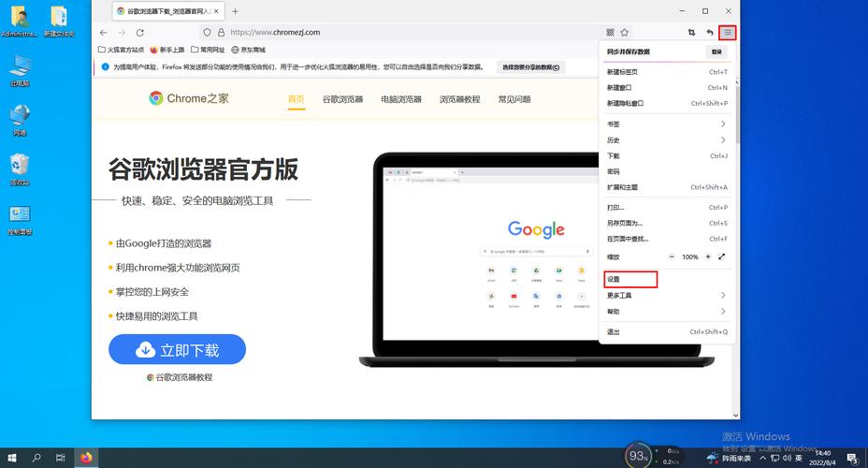Viewport: 868px width, 468px height.
Task: Click the screenshot crop toolbar icon
Action: (691, 33)
